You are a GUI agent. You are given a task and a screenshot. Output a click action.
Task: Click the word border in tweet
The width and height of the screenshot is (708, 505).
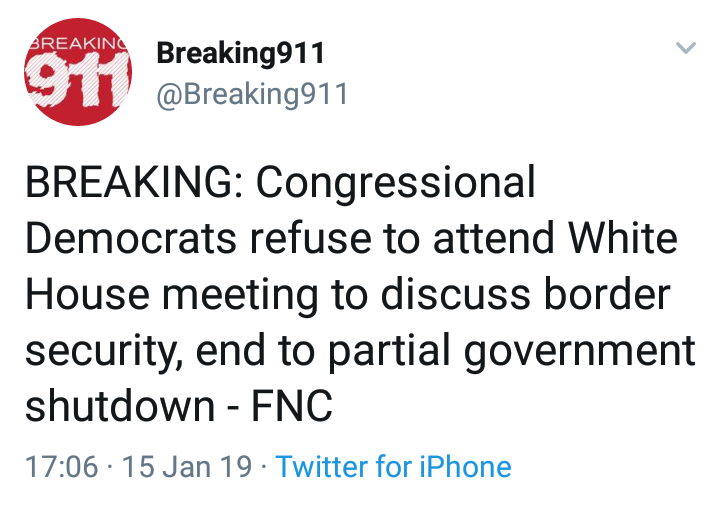click(x=607, y=294)
